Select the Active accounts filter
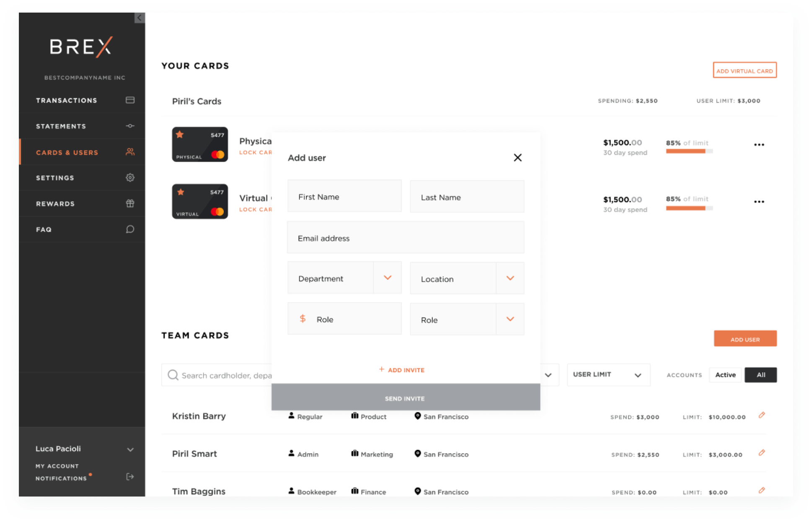This screenshot has width=812, height=522. [x=725, y=375]
